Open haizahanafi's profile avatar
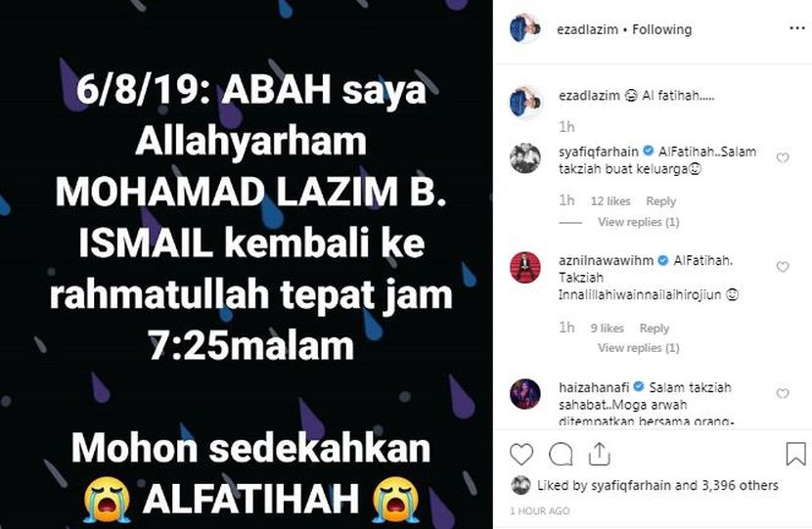The image size is (812, 529). 524,394
